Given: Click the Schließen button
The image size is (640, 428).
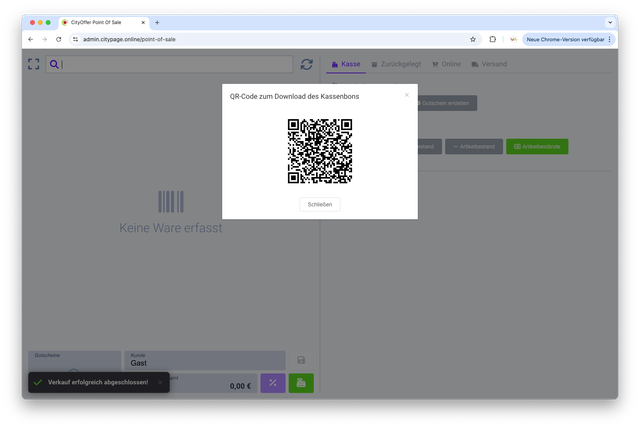Looking at the screenshot, I should click(320, 204).
